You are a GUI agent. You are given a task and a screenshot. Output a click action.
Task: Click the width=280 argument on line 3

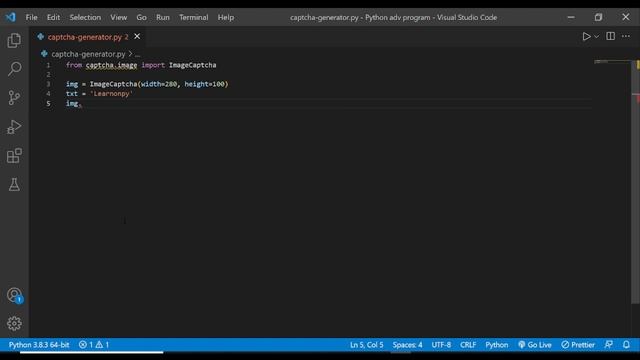point(159,84)
